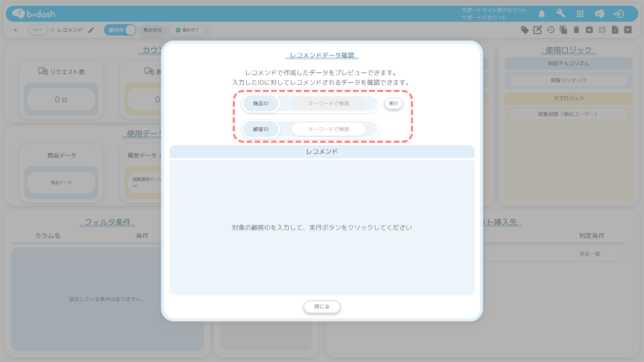The width and height of the screenshot is (644, 362).
Task: Click the duplicate copy icon
Action: tap(564, 30)
